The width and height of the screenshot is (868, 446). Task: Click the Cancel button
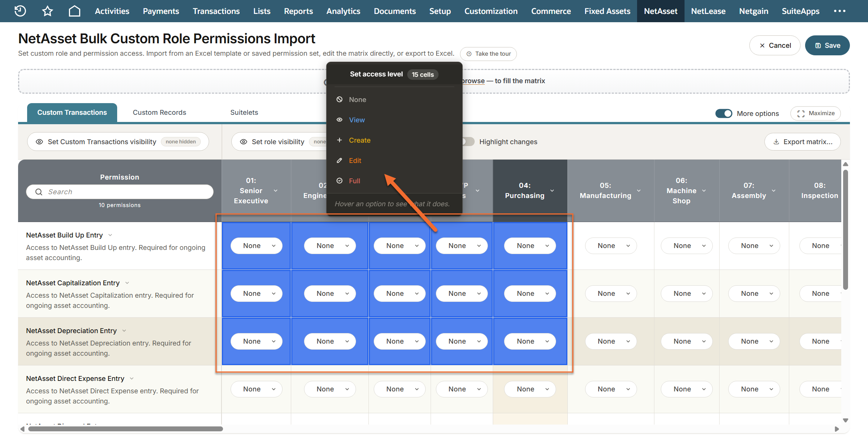pos(775,46)
